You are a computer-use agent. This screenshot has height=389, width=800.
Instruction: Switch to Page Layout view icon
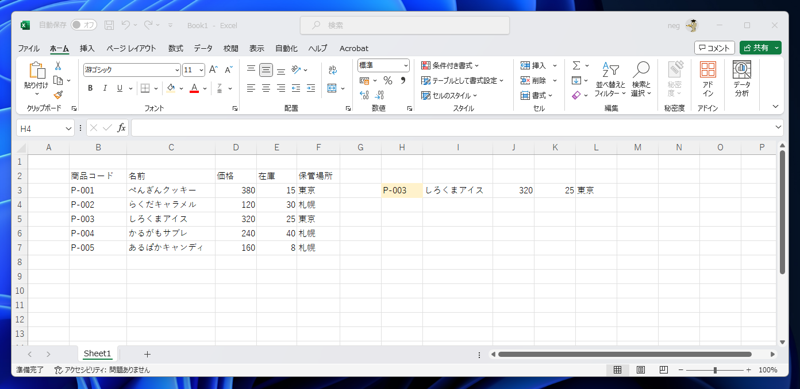click(x=640, y=370)
